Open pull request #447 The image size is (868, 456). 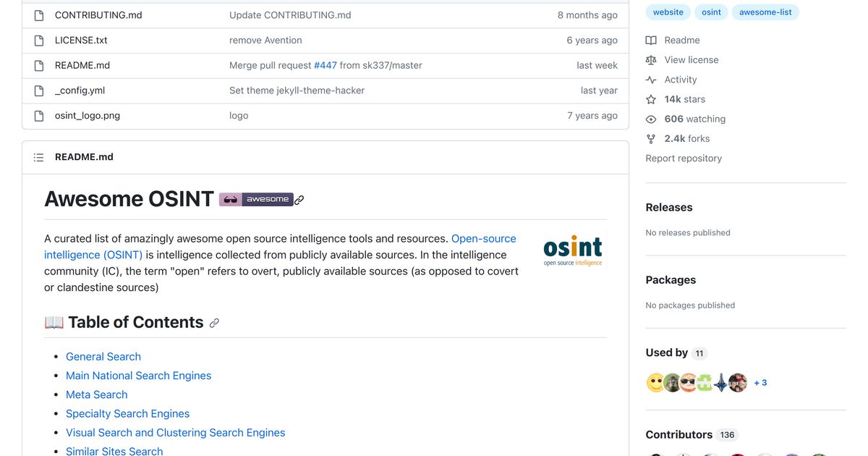click(x=325, y=64)
